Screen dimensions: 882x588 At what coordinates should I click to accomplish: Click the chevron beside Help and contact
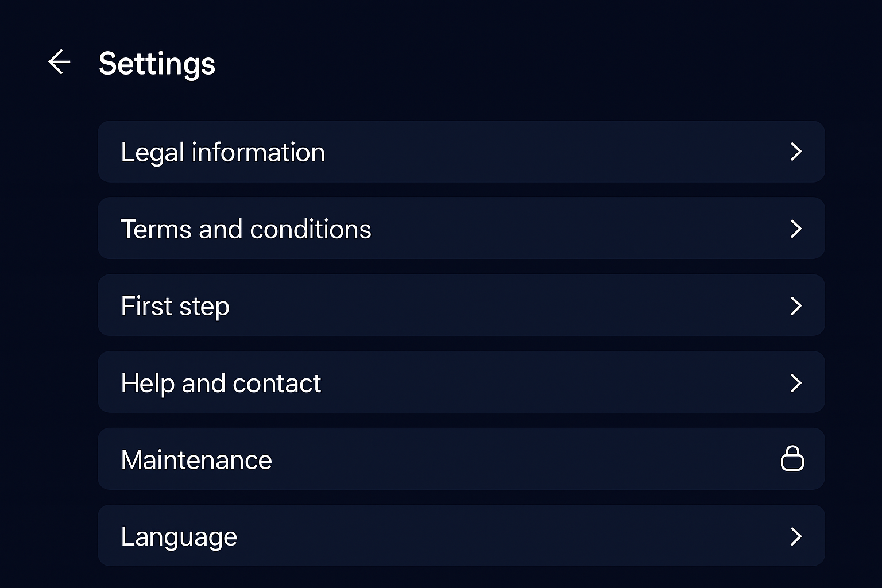click(x=796, y=382)
